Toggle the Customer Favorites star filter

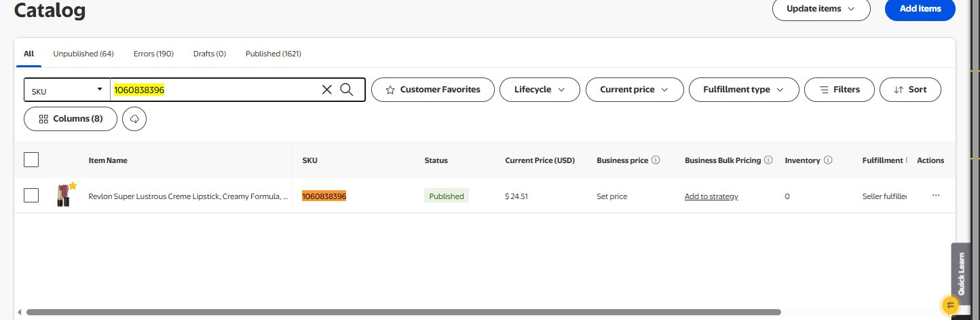(x=433, y=90)
